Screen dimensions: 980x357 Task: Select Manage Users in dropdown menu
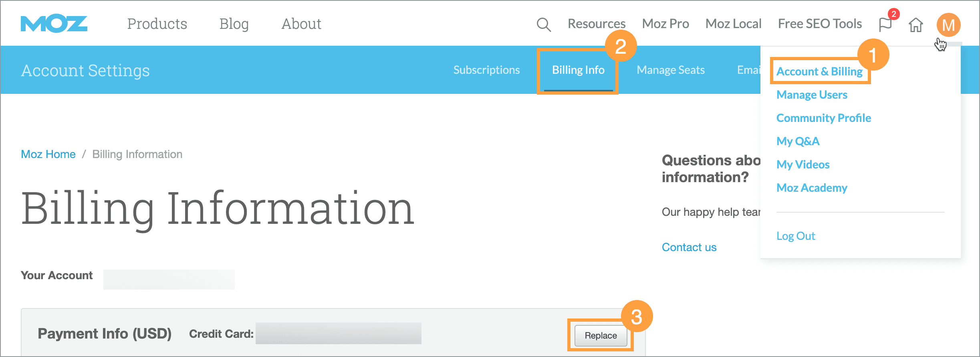point(812,95)
